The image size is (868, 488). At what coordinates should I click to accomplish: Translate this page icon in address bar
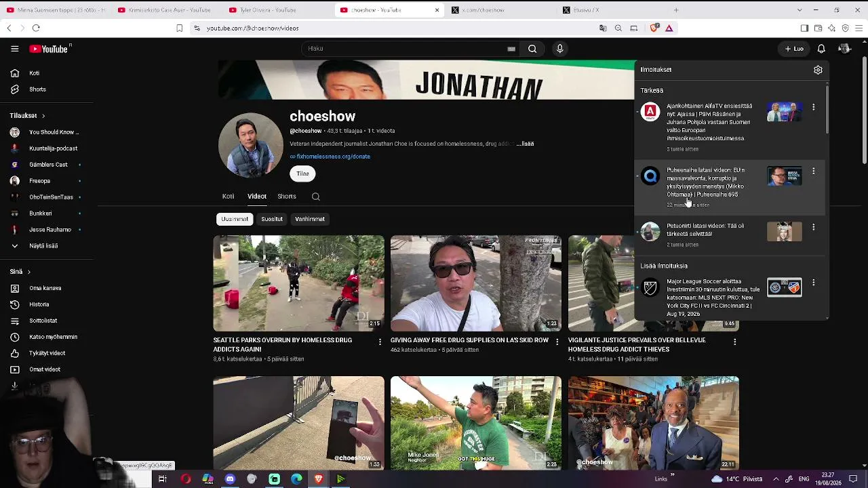point(603,28)
